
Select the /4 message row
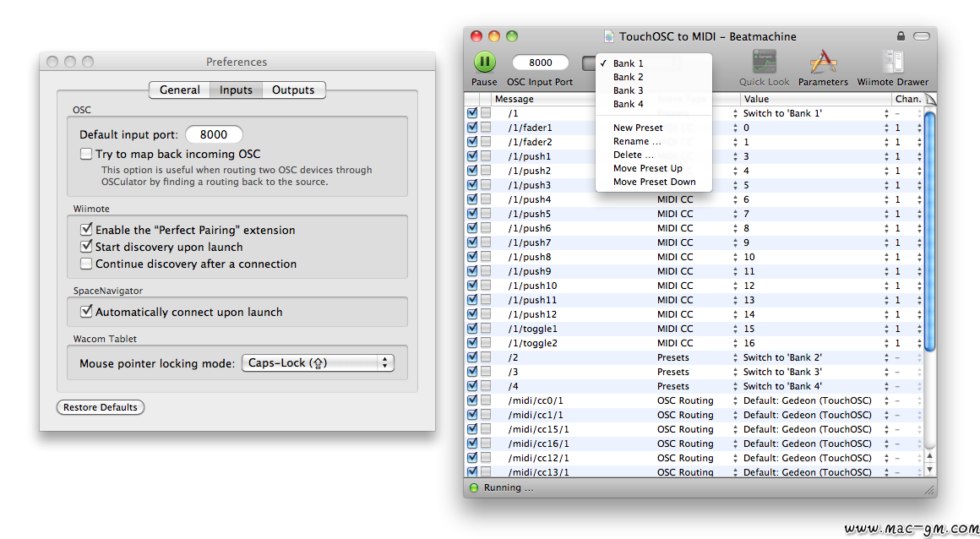point(694,386)
